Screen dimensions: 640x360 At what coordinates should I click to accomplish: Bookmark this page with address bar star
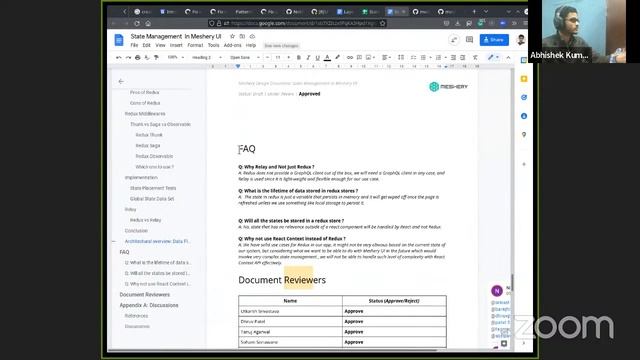click(x=382, y=23)
